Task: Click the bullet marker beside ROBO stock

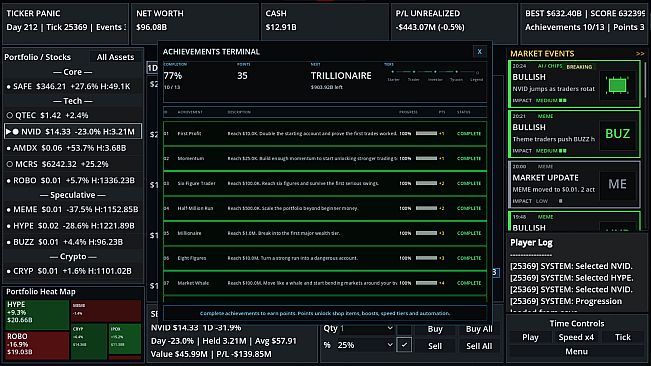Action: pyautogui.click(x=9, y=181)
